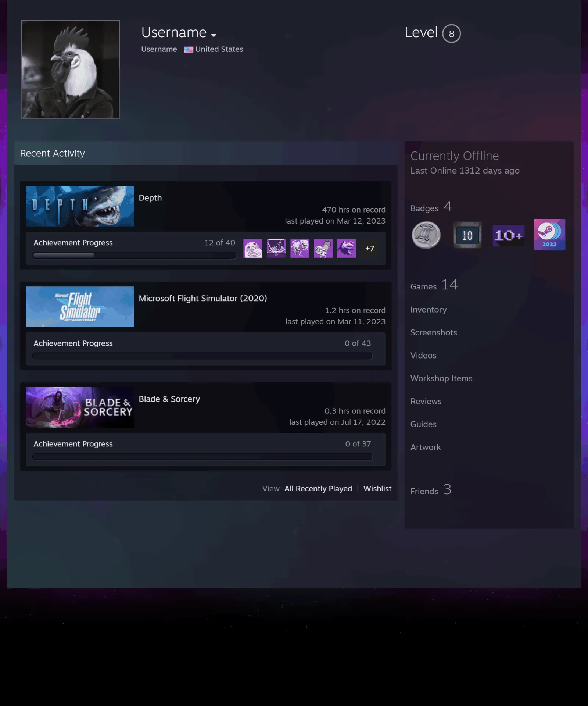Expand the Username dropdown arrow
Viewport: 588px width, 706px height.
click(214, 35)
